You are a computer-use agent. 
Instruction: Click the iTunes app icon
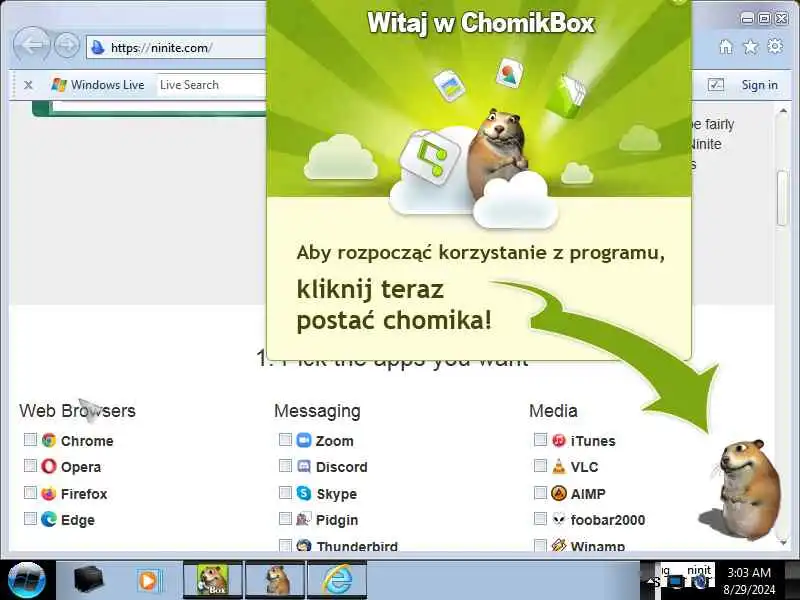[559, 440]
